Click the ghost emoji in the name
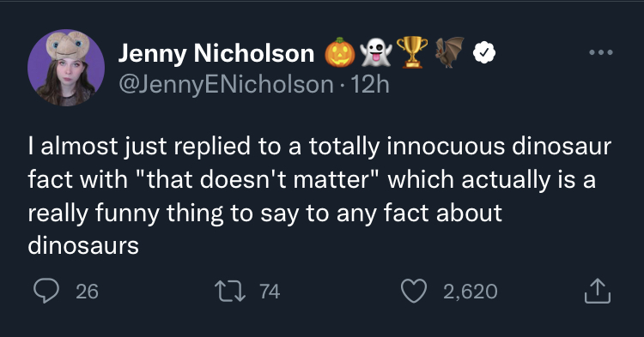The image size is (644, 337). (x=376, y=52)
